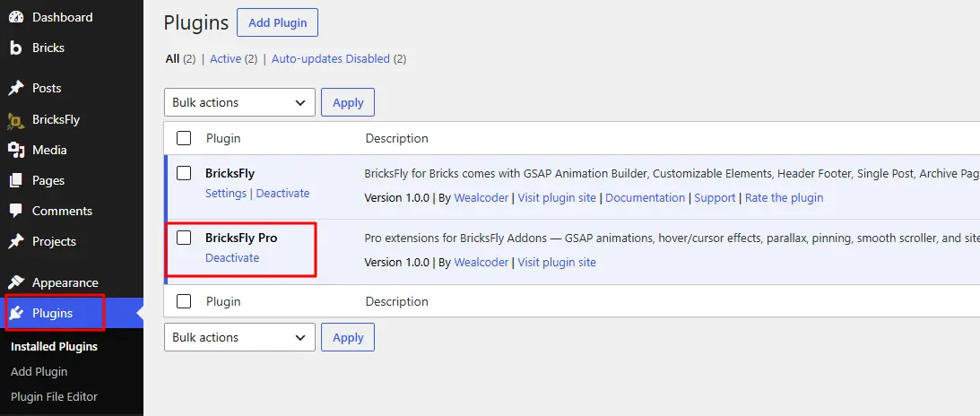This screenshot has height=416, width=980.
Task: Click the Appearance paintbrush icon
Action: tap(16, 282)
